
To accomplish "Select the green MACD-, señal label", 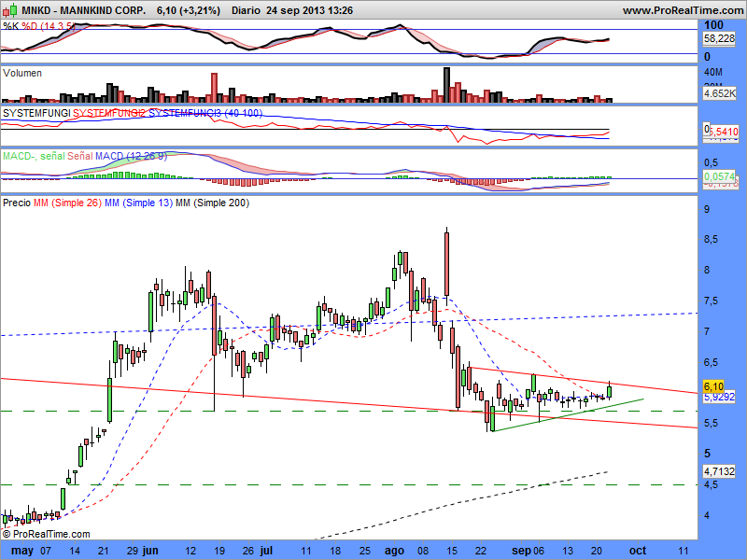I will pos(34,156).
